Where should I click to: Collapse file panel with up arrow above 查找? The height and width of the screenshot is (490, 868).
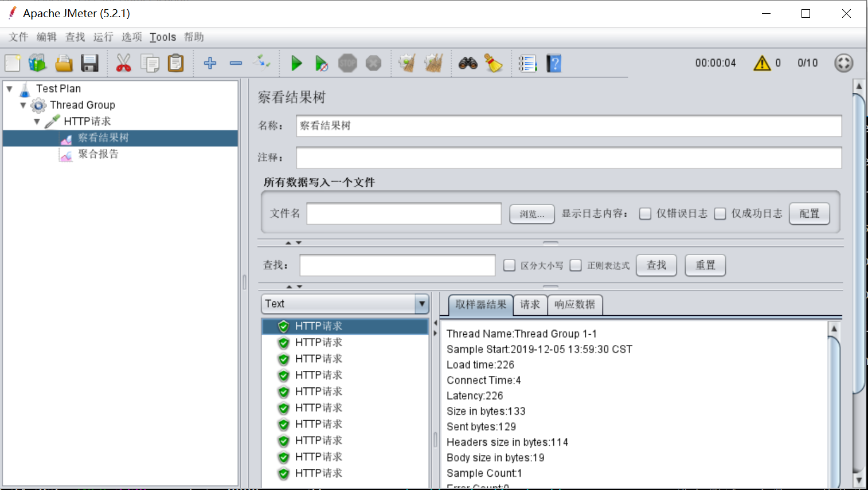(288, 243)
